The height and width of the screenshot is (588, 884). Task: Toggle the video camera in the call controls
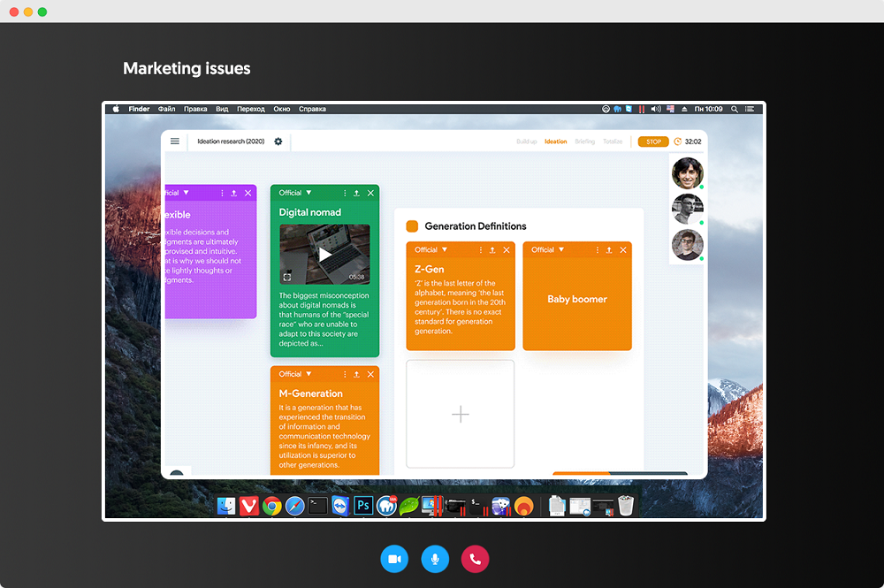pyautogui.click(x=394, y=559)
